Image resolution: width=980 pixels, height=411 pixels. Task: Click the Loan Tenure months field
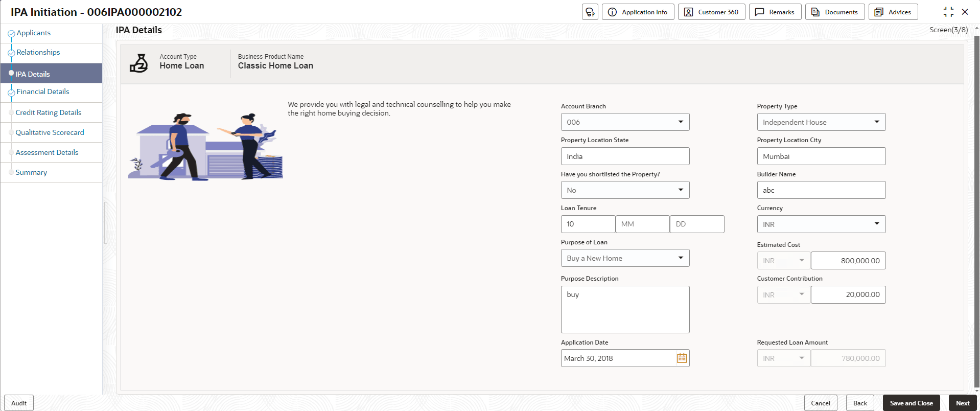642,224
